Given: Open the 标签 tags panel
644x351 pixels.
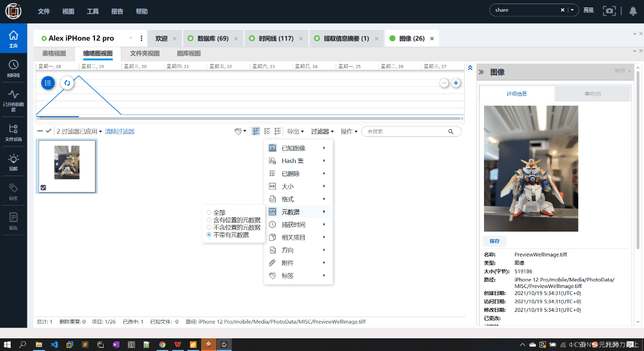Looking at the screenshot, I should (x=13, y=190).
